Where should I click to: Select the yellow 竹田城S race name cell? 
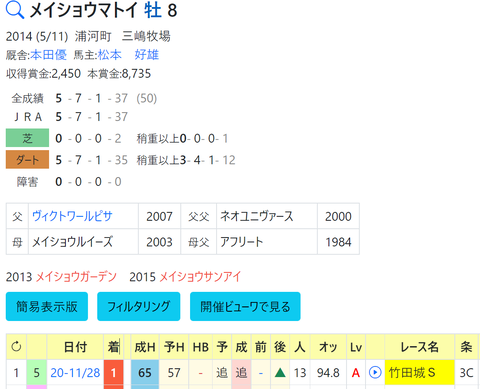tap(420, 372)
